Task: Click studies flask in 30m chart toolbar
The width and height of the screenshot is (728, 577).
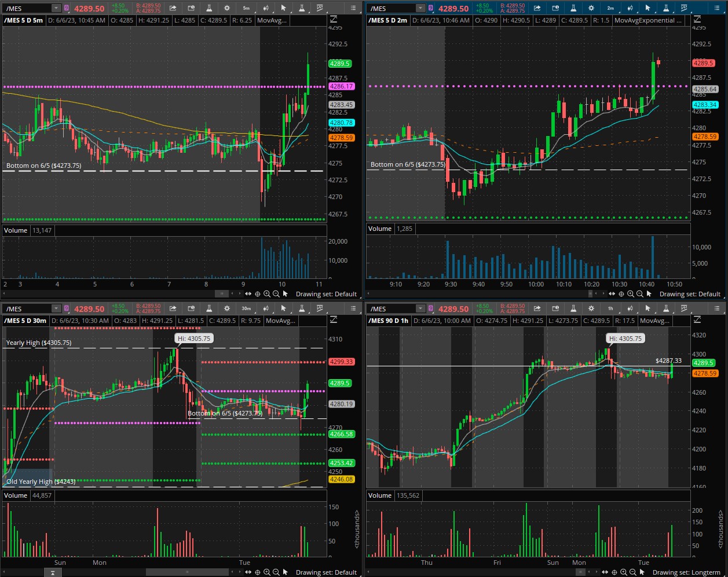Action: (x=209, y=308)
